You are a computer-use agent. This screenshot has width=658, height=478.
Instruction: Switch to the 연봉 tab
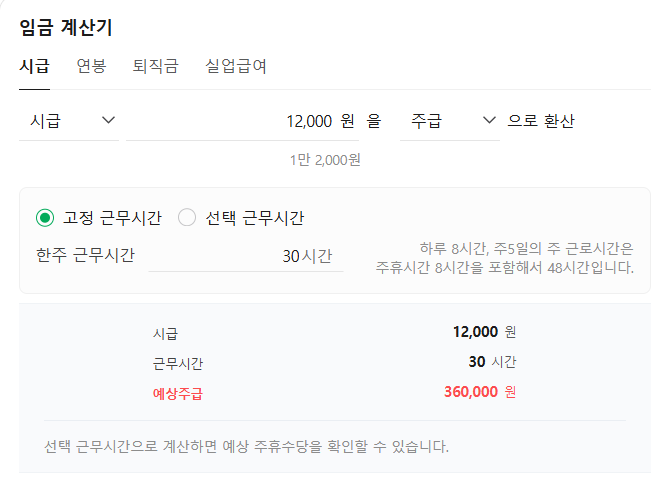91,67
